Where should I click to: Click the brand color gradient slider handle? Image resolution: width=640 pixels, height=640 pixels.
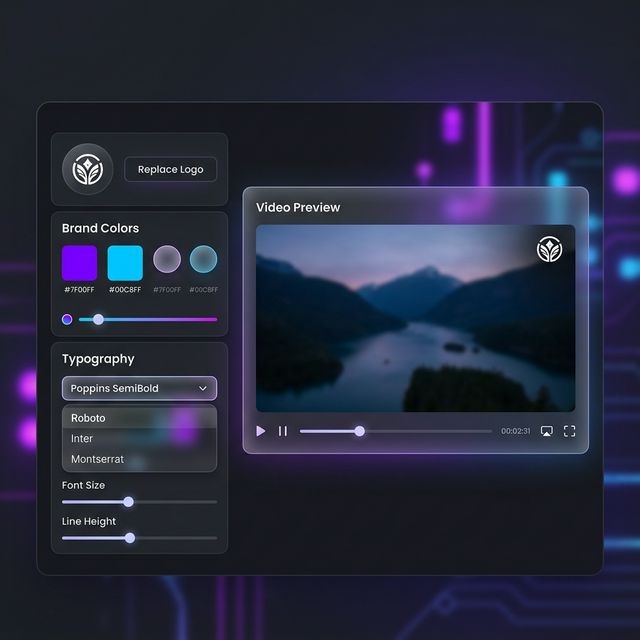(98, 320)
